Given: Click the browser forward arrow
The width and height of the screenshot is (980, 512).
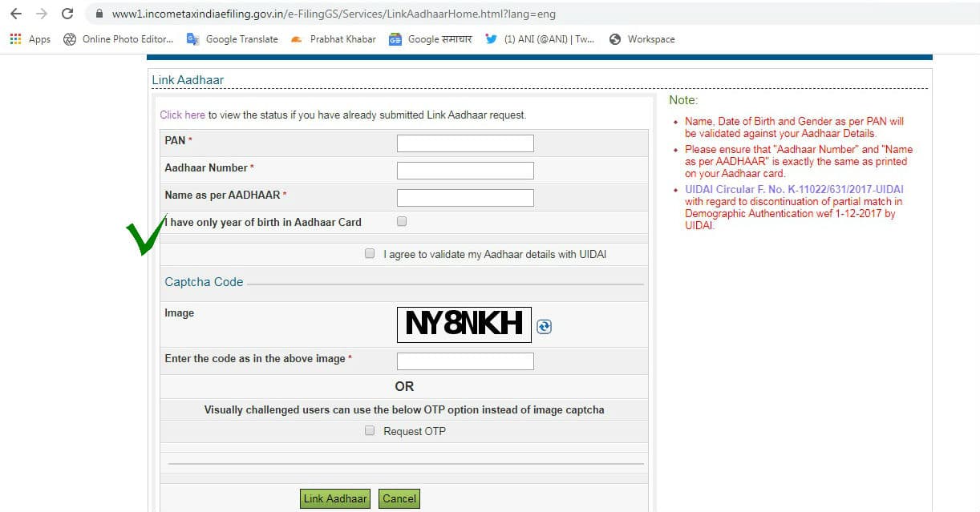Looking at the screenshot, I should pyautogui.click(x=42, y=14).
